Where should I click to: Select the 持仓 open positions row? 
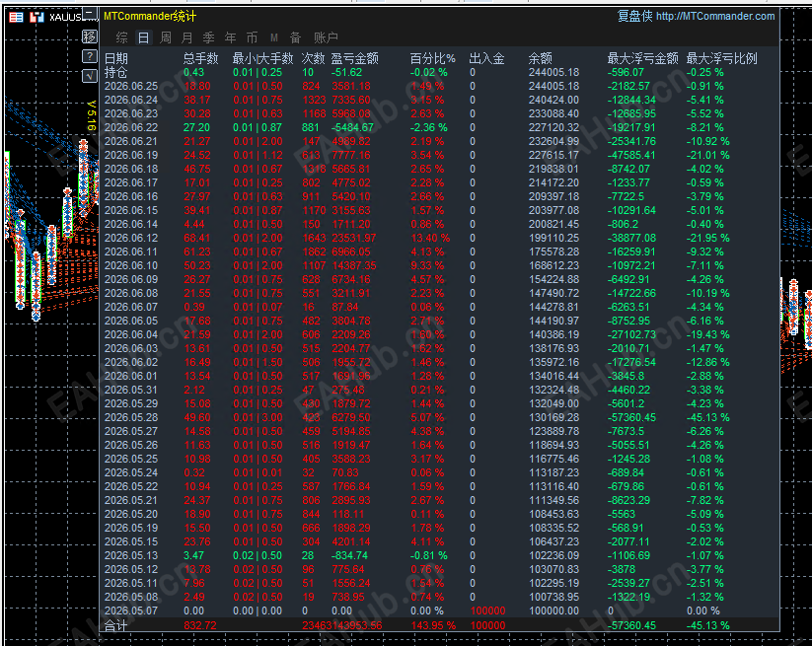[439, 72]
